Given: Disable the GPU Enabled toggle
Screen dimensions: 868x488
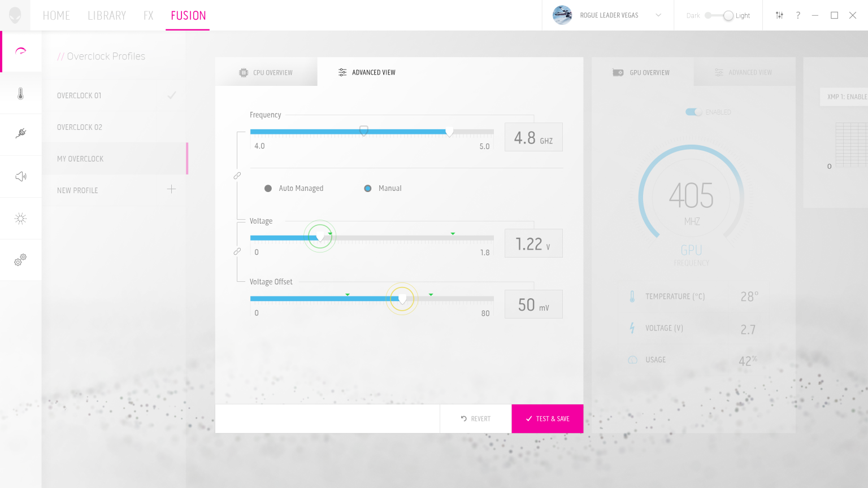Looking at the screenshot, I should point(693,112).
